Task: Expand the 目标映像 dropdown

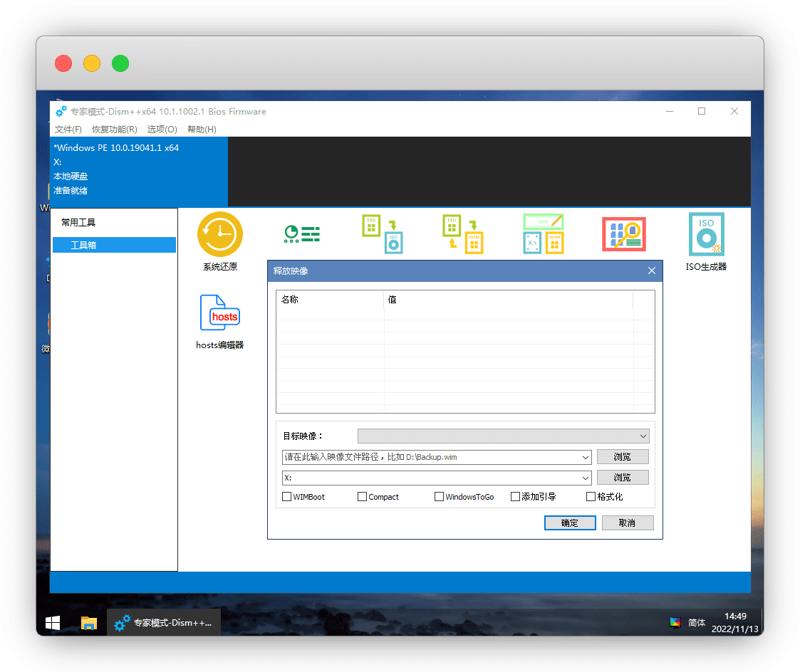Action: coord(643,436)
